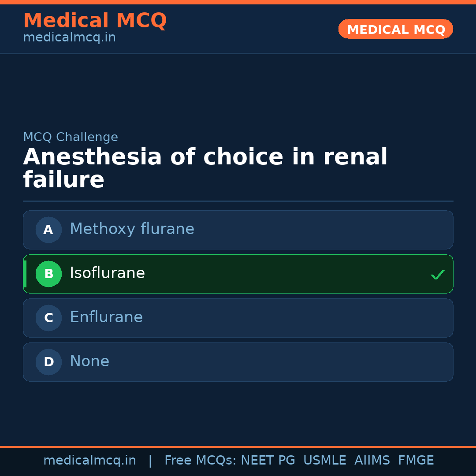Pick the None answer option

(x=89, y=361)
